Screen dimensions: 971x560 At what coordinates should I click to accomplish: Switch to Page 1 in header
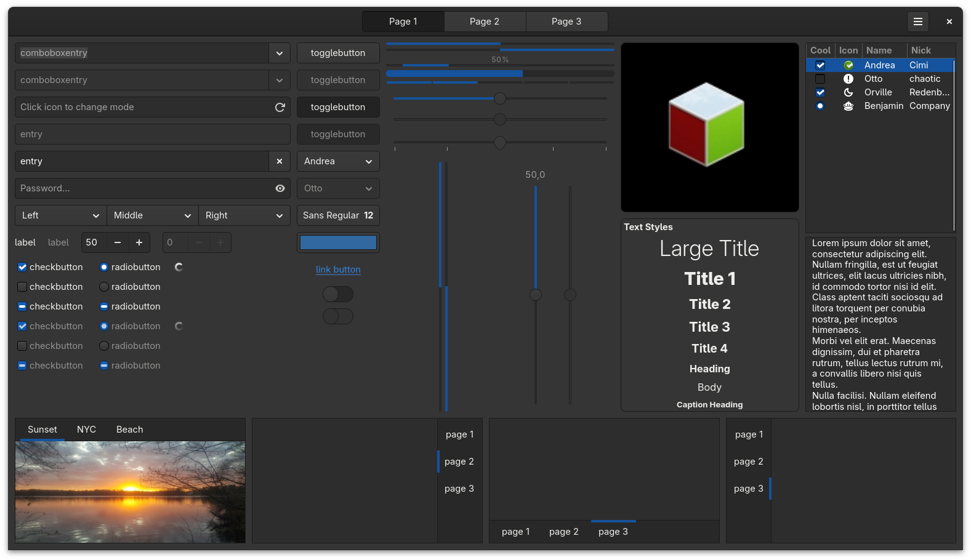coord(403,22)
